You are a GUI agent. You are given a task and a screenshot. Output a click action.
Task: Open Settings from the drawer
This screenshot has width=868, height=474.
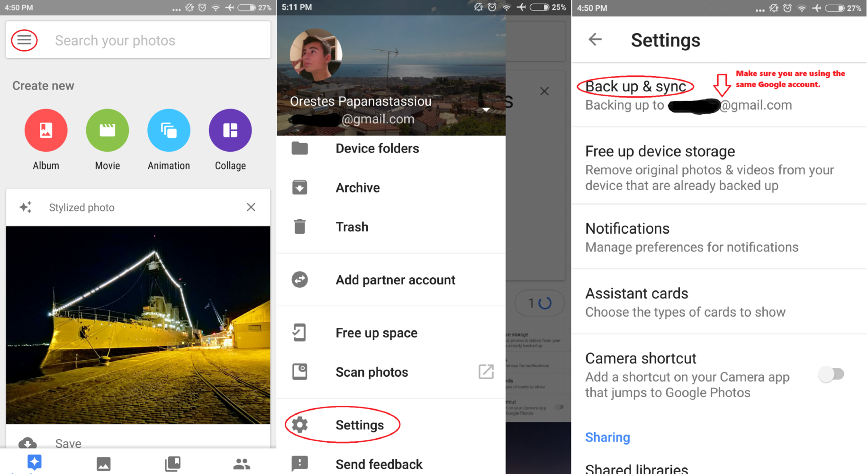click(x=391, y=425)
